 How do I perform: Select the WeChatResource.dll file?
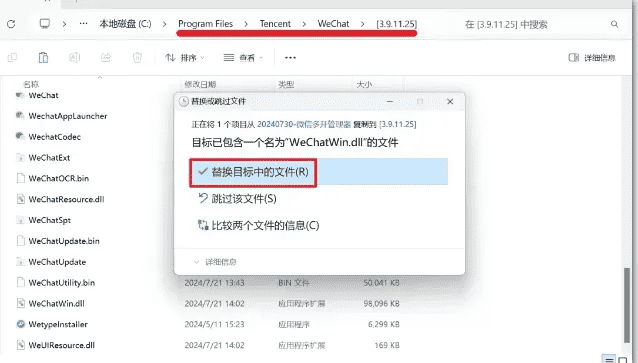(66, 199)
